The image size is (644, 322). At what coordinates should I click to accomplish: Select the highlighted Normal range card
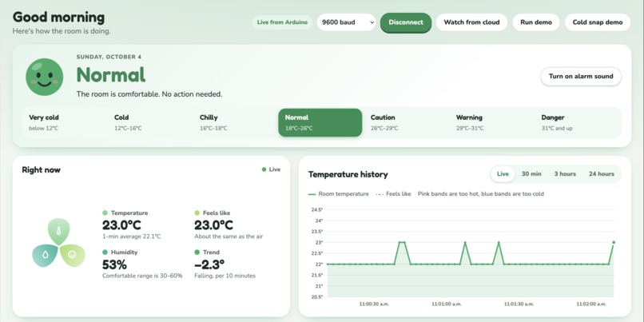coord(320,122)
